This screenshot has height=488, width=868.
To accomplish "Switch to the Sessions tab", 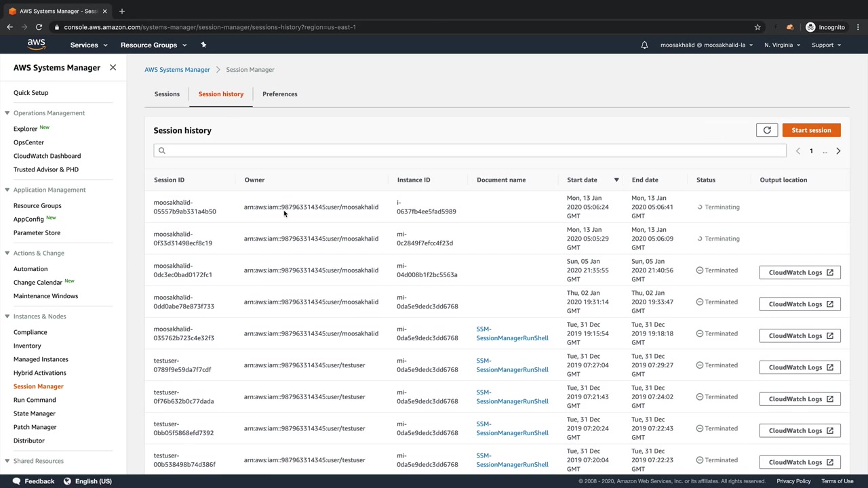I will [x=167, y=94].
